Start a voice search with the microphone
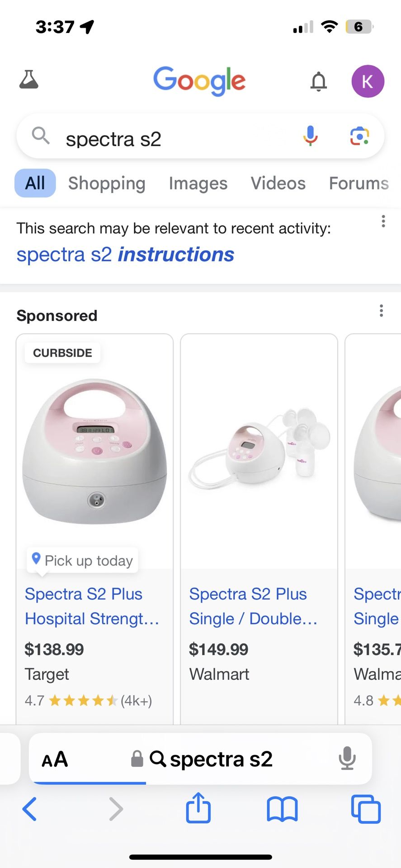 [x=310, y=136]
